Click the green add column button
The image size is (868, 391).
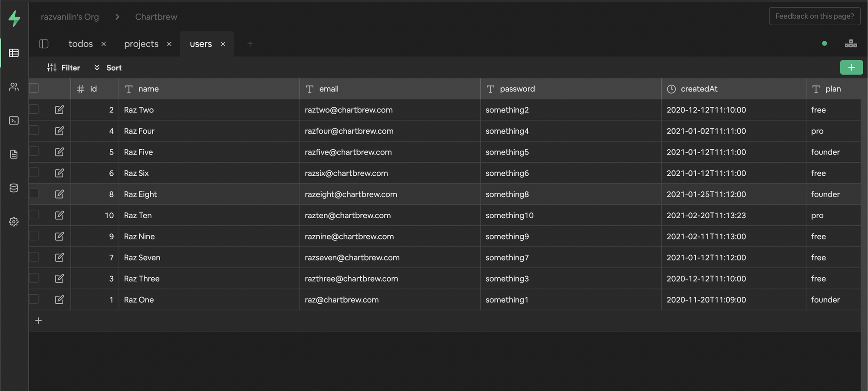(x=851, y=67)
